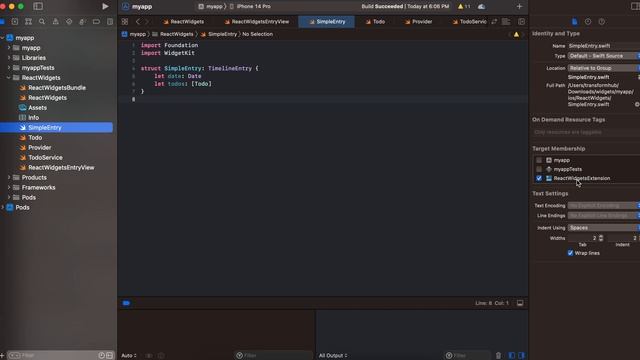Open the breakpoint navigator
This screenshot has width=640, height=360.
pos(96,22)
